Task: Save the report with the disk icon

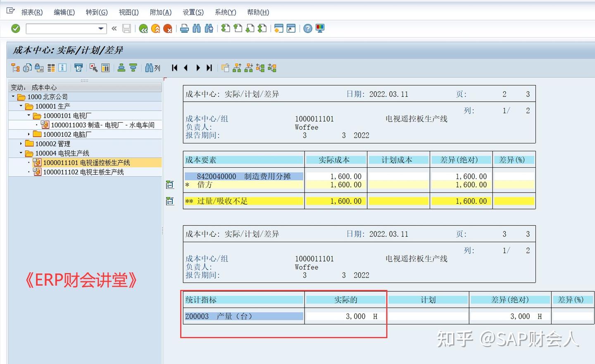Action: click(127, 28)
